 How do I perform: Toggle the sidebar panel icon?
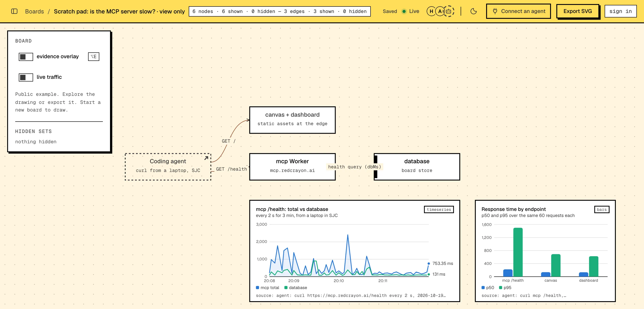click(x=14, y=11)
